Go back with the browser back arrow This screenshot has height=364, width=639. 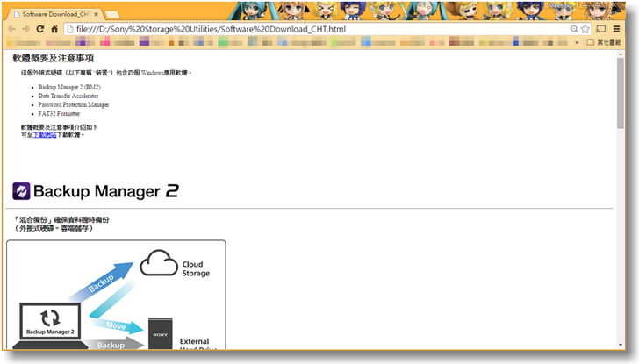(11, 29)
